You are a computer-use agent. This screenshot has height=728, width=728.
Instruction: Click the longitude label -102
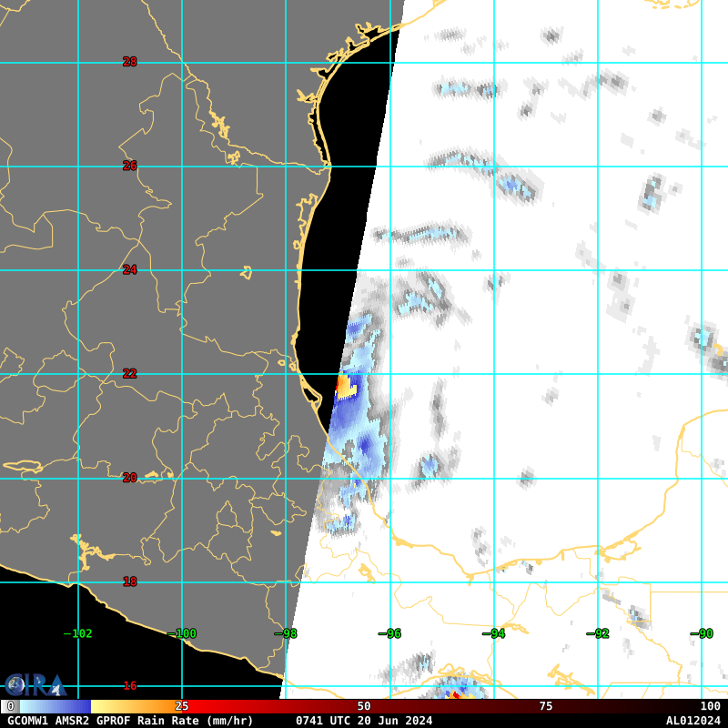77,633
